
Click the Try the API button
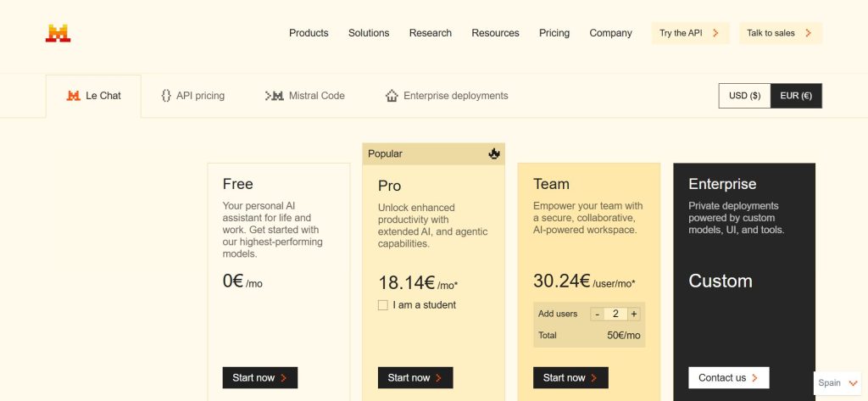pos(690,33)
